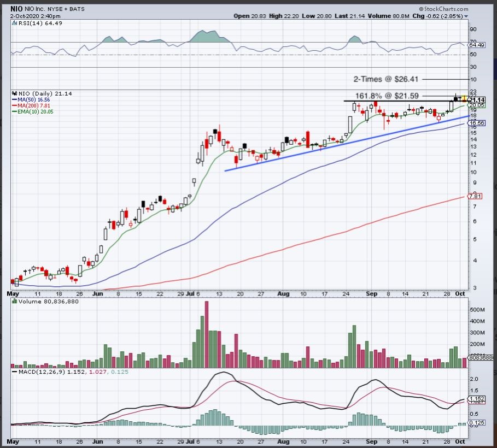497x448 pixels.
Task: Click the volume tag 80836880 on right axis
Action: tap(481, 357)
